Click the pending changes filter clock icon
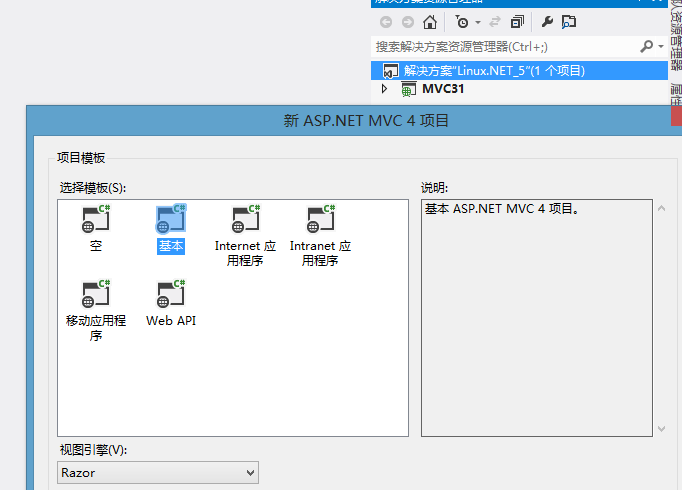 click(462, 22)
